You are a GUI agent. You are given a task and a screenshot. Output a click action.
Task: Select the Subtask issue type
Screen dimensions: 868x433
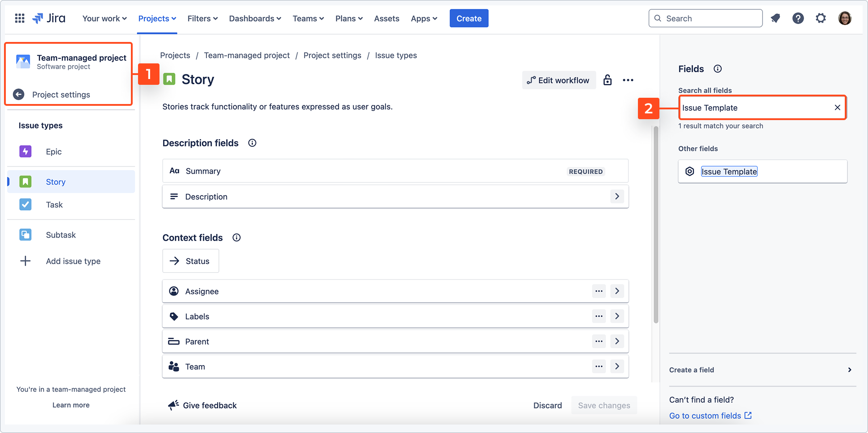[x=71, y=235]
